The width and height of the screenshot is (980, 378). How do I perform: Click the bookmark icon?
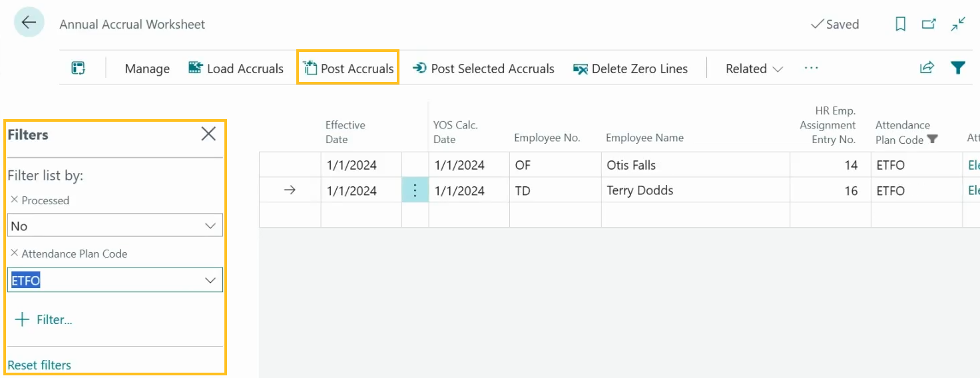(x=900, y=25)
